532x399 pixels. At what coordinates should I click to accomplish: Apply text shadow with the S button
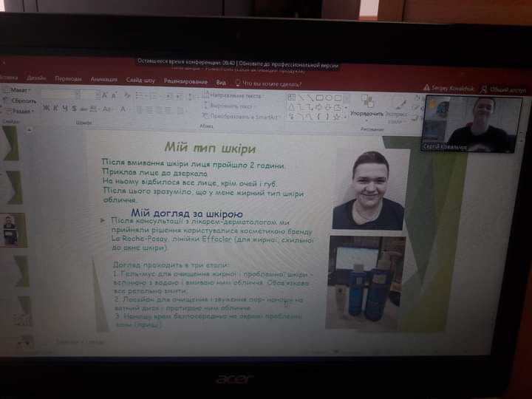[x=74, y=108]
